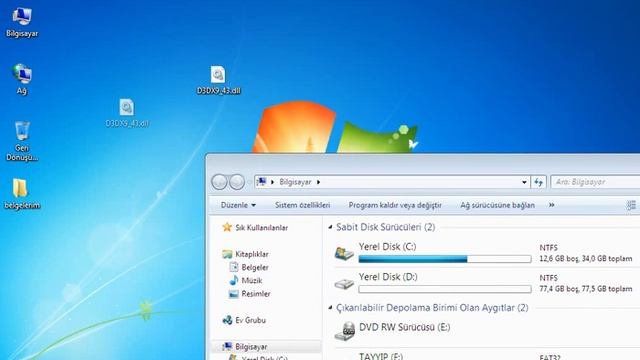
Task: Collapse Çıkarılabilir Depolama Birimi Olan Aygıtlar group
Action: coord(330,307)
